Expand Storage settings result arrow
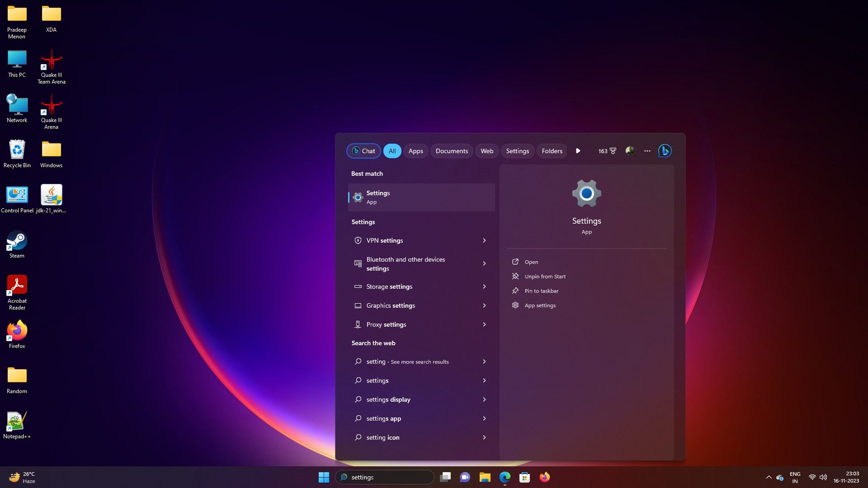868x488 pixels. pos(484,286)
